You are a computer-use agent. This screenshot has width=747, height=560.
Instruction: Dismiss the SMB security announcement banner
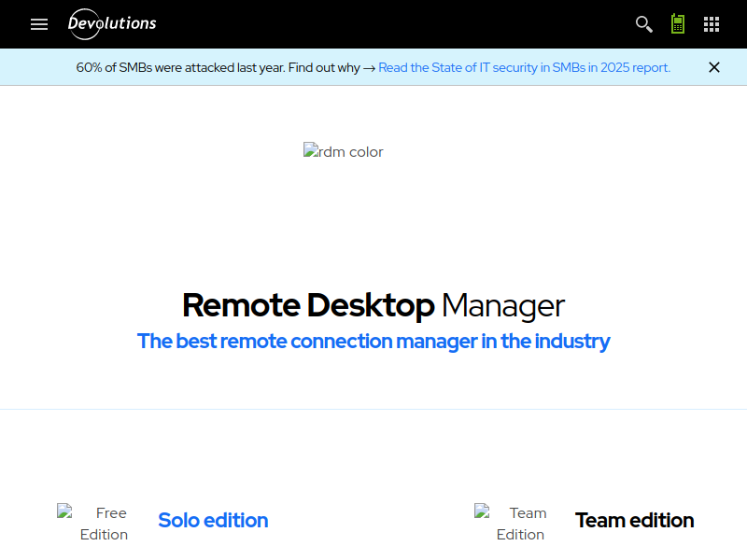click(714, 67)
